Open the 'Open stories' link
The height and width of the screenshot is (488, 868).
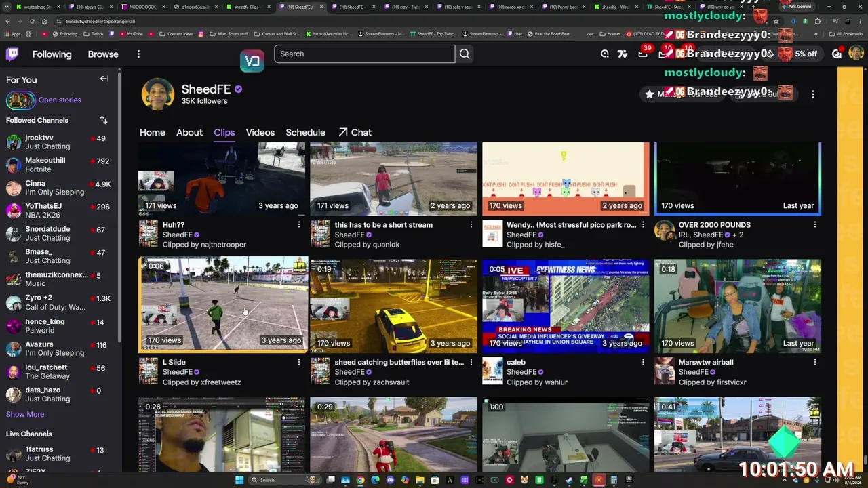pyautogui.click(x=60, y=100)
